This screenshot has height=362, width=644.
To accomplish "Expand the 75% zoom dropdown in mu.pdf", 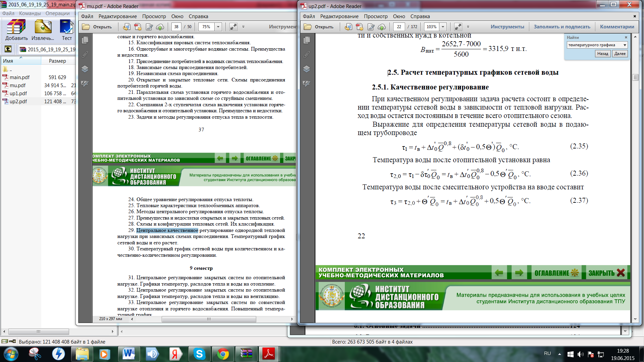I will click(218, 27).
